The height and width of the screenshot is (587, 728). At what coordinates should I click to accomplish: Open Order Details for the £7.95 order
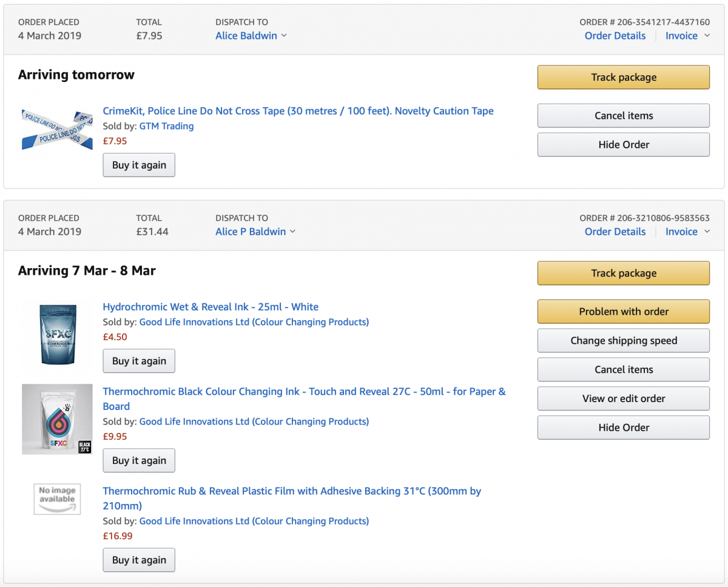(615, 36)
